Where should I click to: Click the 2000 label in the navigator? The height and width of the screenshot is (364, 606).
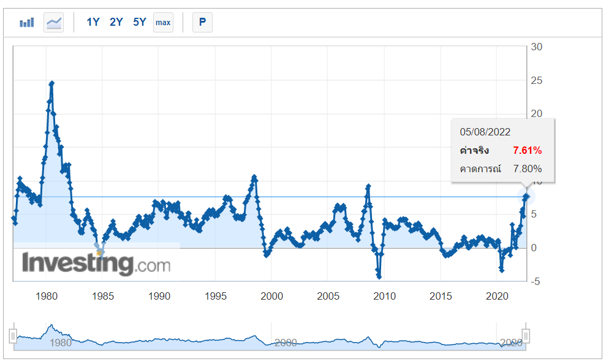click(x=286, y=343)
